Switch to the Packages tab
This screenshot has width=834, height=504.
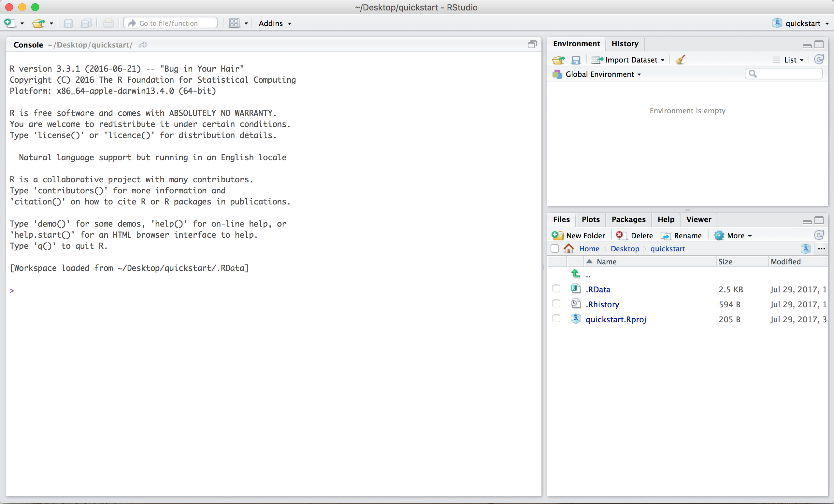[x=628, y=219]
